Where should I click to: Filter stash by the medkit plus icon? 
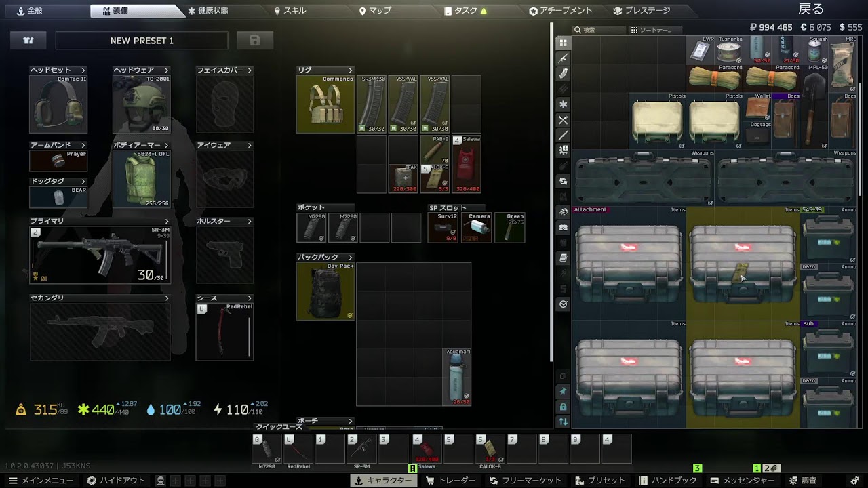pyautogui.click(x=563, y=150)
